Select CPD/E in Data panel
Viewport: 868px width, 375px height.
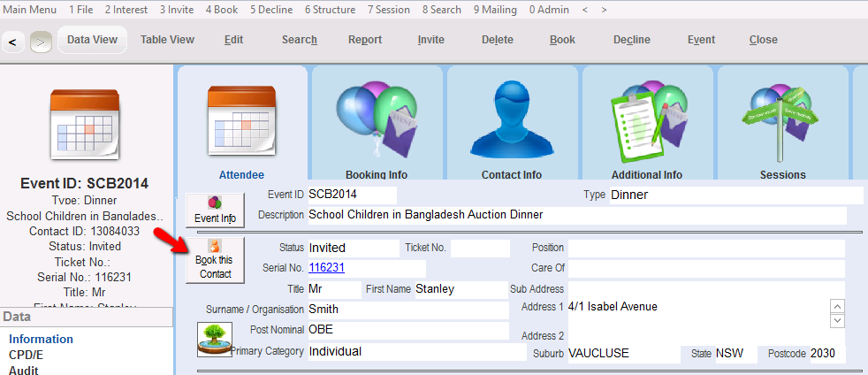[26, 355]
